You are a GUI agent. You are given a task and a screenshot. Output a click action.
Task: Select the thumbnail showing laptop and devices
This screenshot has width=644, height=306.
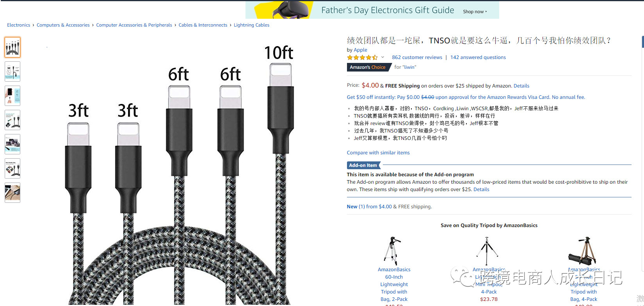tap(12, 144)
